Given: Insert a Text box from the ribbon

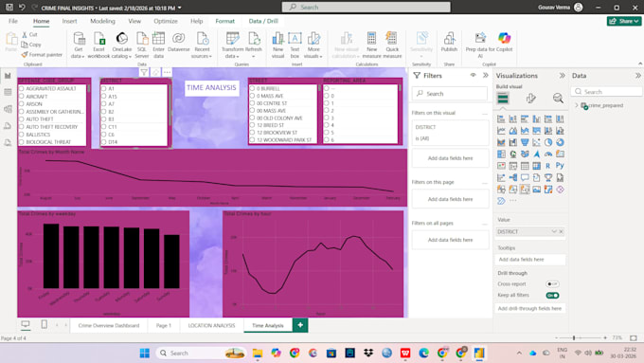Looking at the screenshot, I should [295, 45].
